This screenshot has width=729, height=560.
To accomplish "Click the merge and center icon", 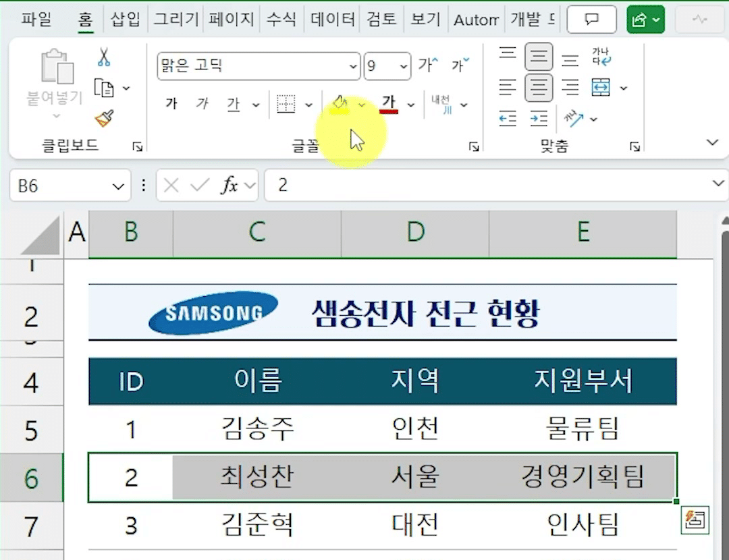I will [601, 87].
